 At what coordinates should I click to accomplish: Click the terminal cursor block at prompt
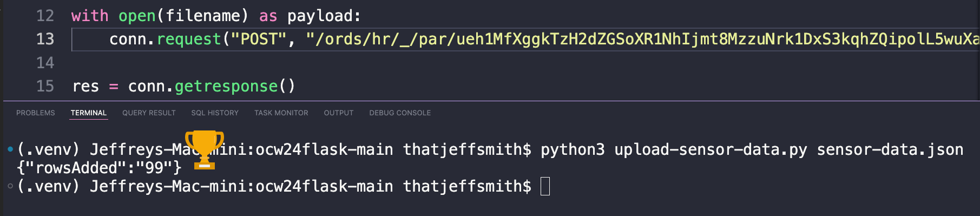(x=545, y=186)
